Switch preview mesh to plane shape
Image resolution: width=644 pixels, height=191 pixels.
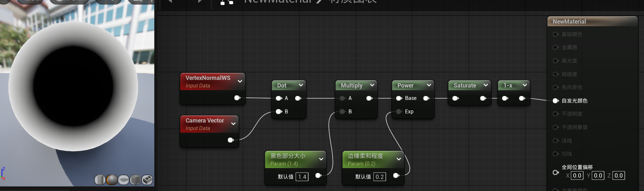124,180
